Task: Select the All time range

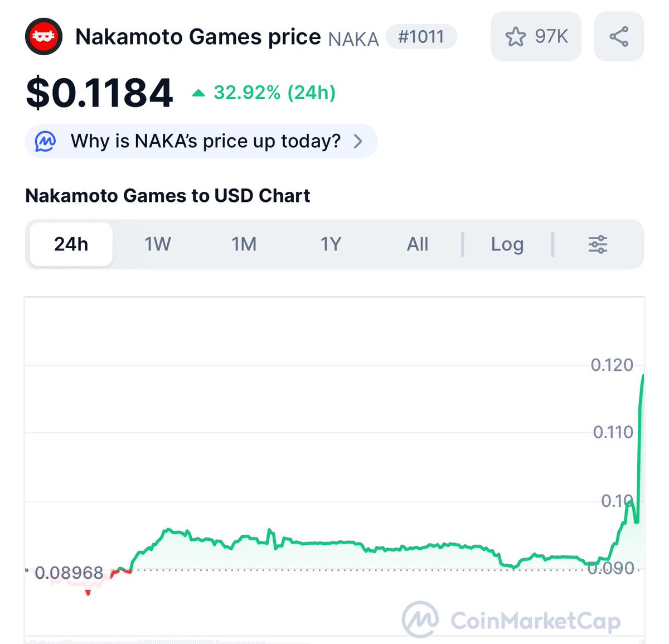Action: point(418,244)
